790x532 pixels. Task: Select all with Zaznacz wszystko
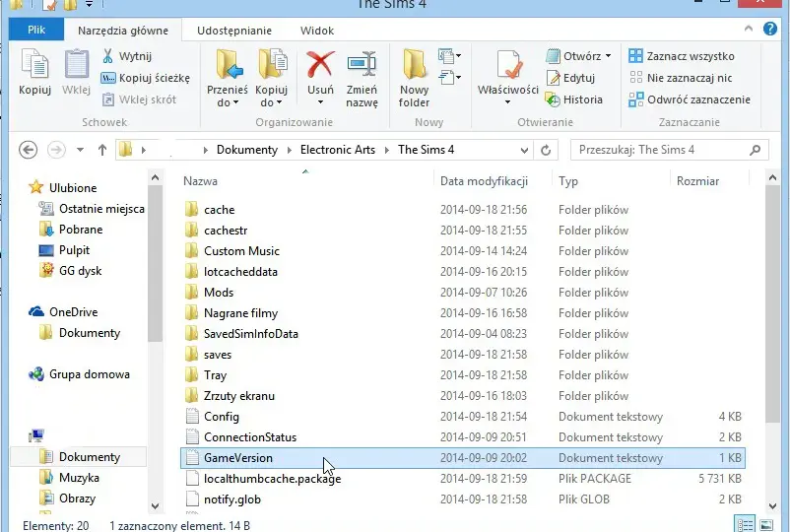[x=682, y=56]
